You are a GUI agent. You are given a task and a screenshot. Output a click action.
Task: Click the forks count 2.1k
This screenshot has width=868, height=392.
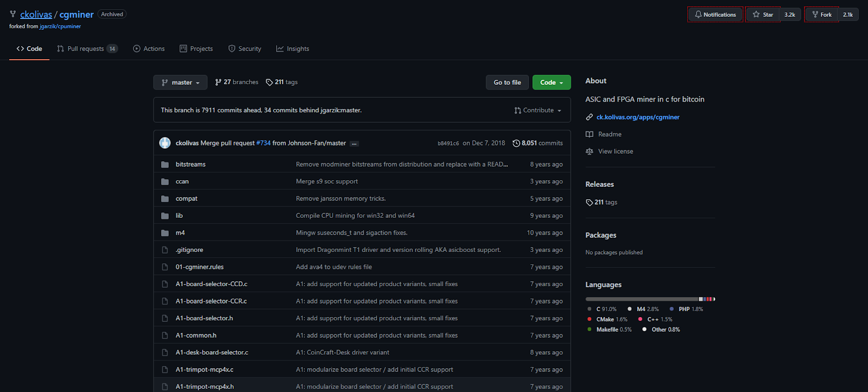tap(848, 15)
